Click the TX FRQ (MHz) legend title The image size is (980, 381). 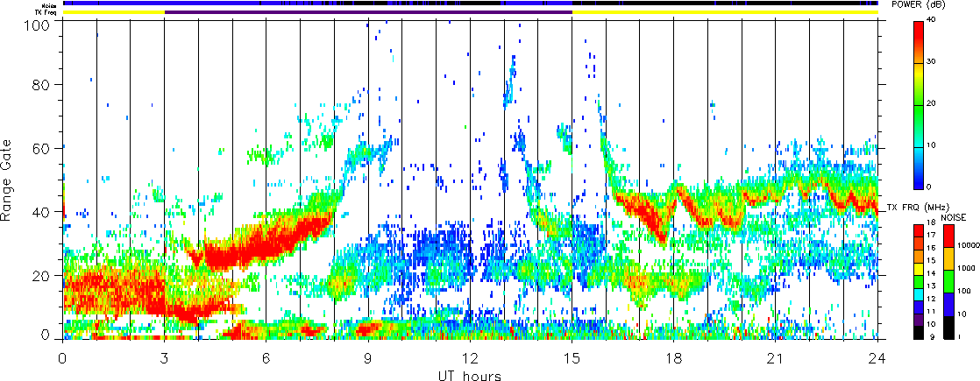[918, 208]
